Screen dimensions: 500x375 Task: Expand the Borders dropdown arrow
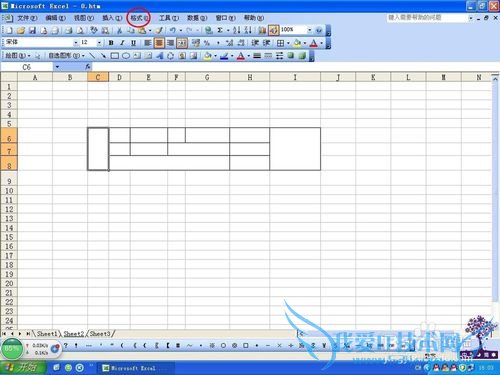[288, 43]
